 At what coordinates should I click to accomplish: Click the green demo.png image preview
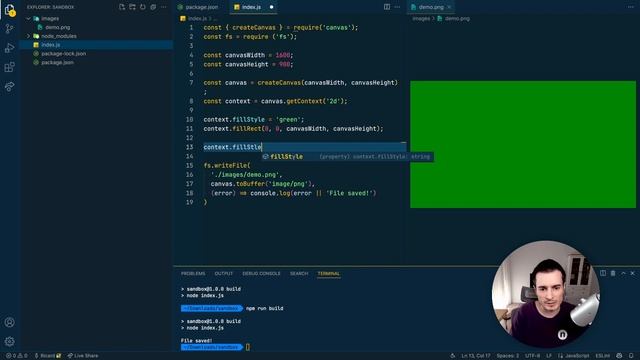coord(523,144)
